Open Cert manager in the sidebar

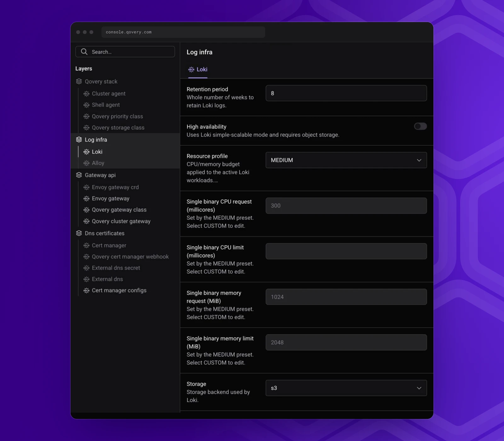click(x=109, y=245)
